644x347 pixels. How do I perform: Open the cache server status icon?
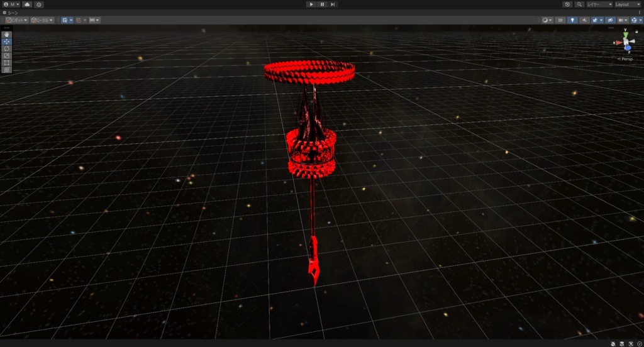coord(622,344)
